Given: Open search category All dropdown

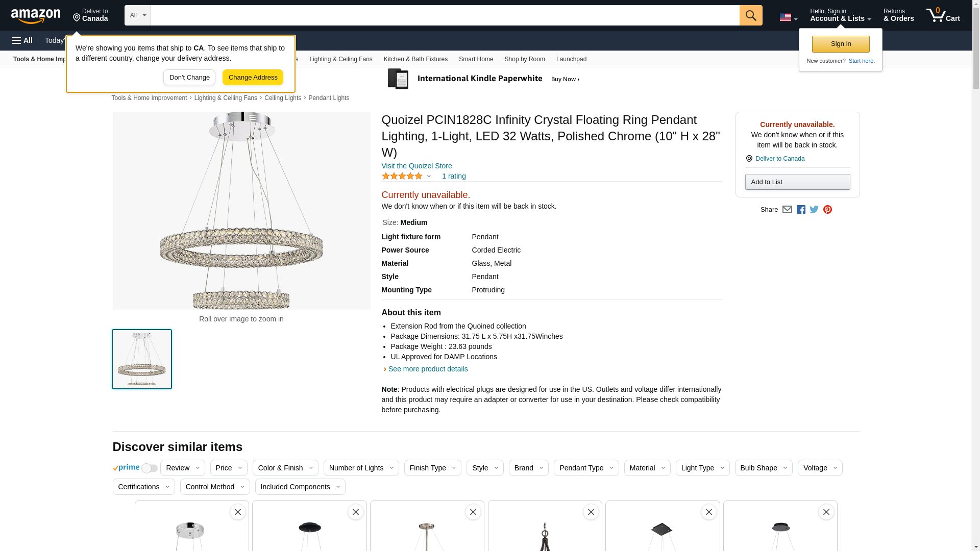Looking at the screenshot, I should (137, 15).
